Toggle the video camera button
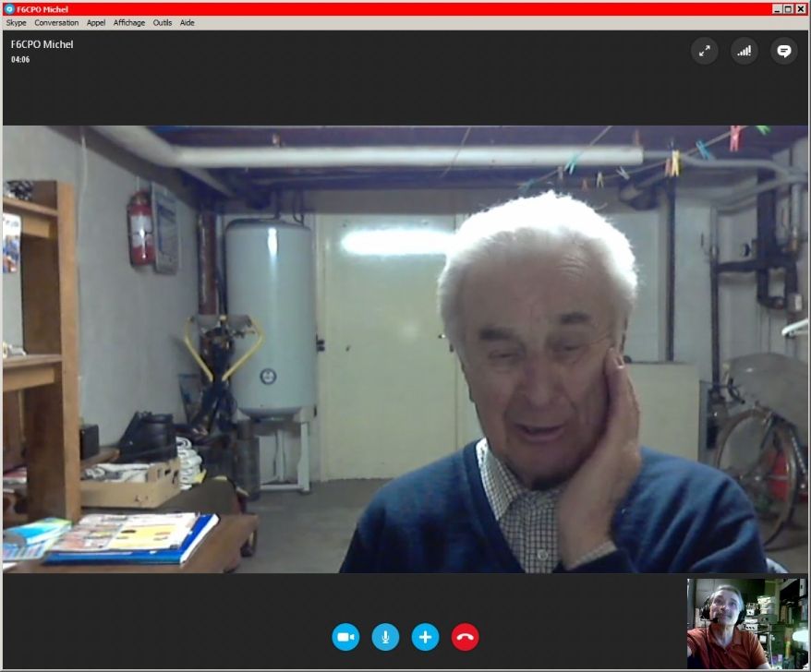The image size is (811, 672). point(345,637)
